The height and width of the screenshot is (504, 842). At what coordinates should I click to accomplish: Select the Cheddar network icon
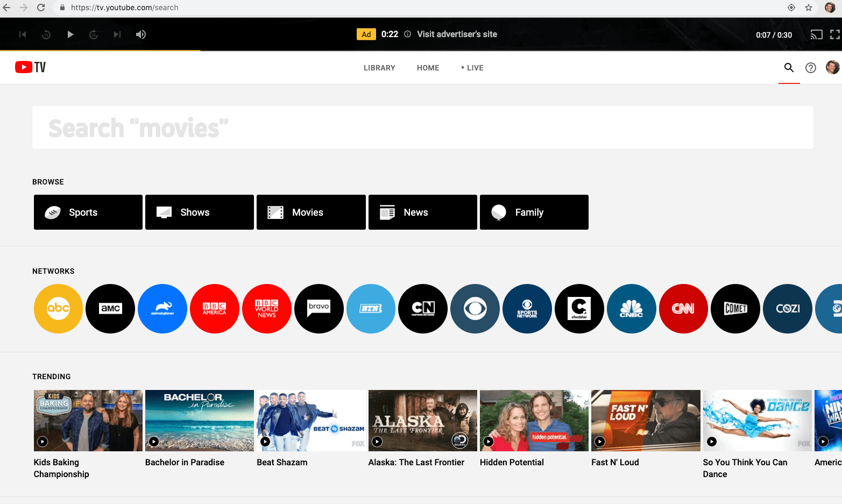(x=579, y=309)
